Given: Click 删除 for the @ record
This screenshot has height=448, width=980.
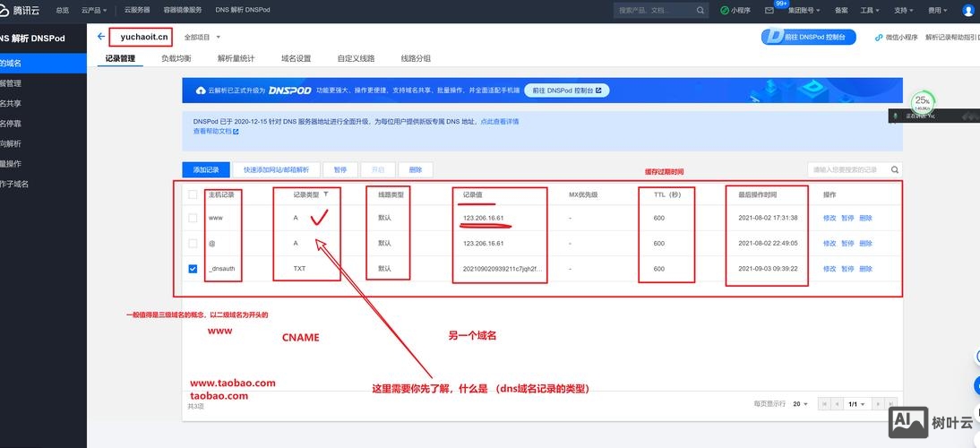Looking at the screenshot, I should [865, 243].
